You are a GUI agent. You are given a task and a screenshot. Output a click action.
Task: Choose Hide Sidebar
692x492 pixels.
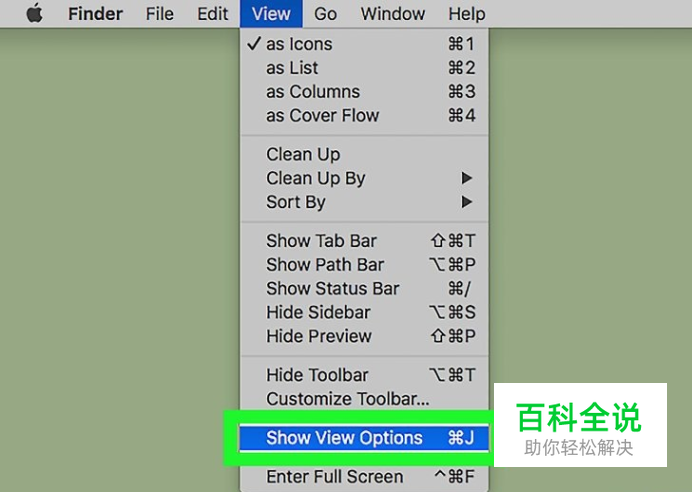(x=364, y=312)
